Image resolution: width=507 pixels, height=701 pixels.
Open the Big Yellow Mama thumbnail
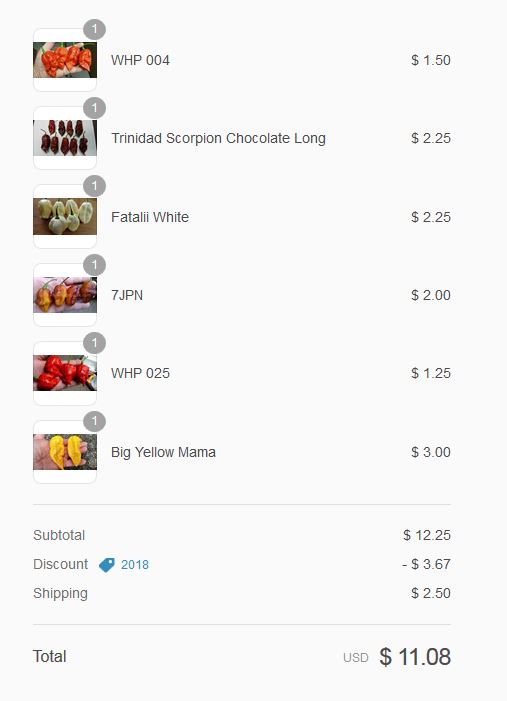(65, 452)
